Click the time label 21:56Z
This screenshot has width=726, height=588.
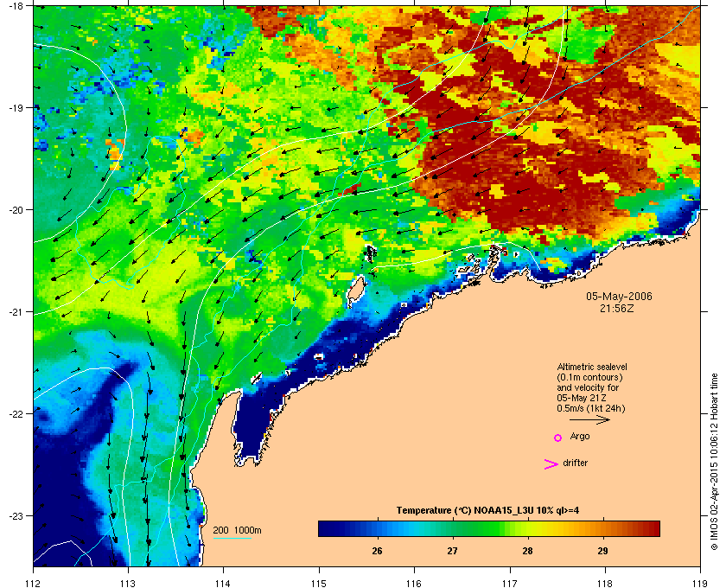pyautogui.click(x=617, y=308)
